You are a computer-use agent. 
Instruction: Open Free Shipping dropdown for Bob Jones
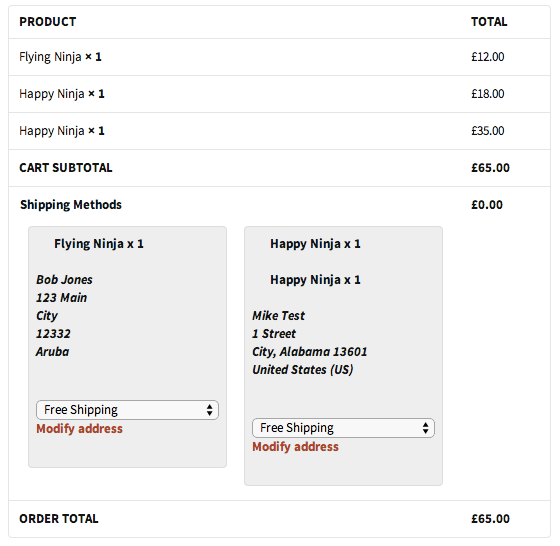[127, 410]
